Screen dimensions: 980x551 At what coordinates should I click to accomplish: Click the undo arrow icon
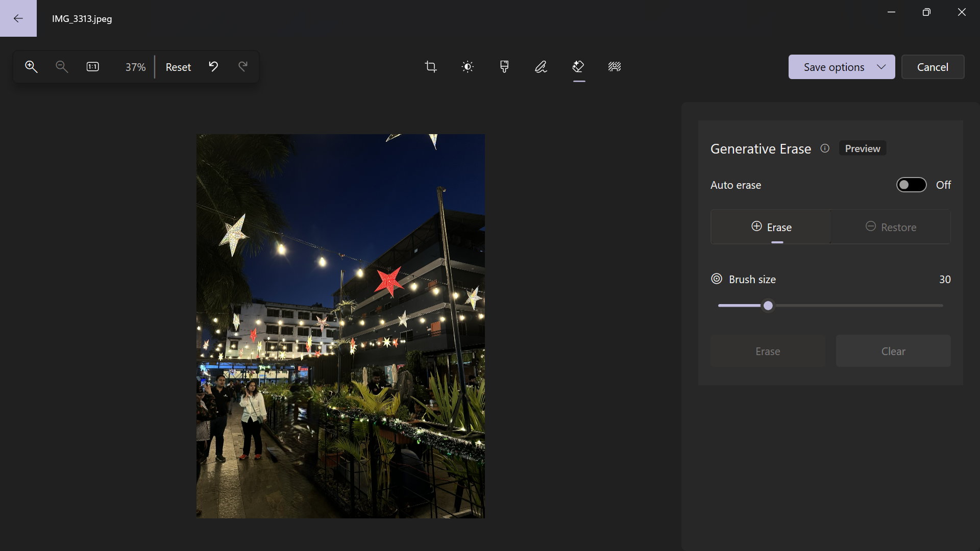(213, 67)
